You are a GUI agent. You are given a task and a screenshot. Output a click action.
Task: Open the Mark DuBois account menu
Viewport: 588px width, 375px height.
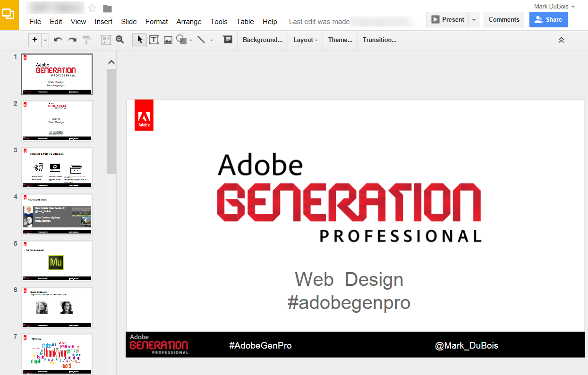coord(554,6)
